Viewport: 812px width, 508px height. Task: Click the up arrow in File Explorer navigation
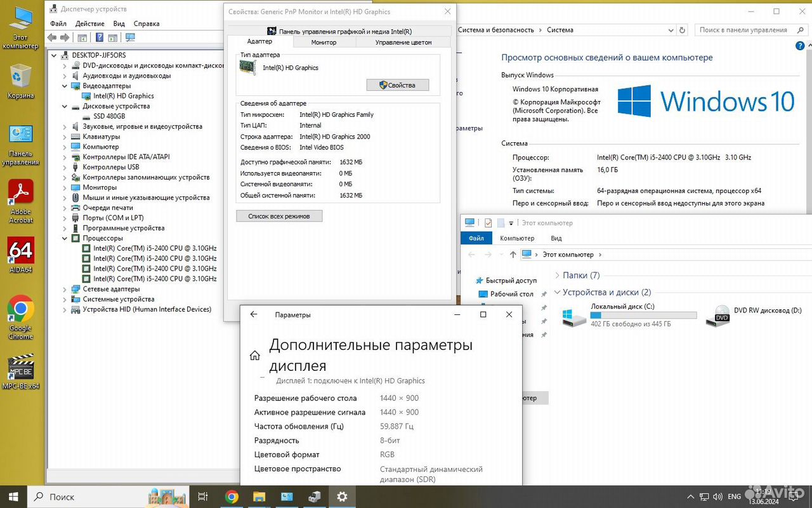click(x=513, y=255)
